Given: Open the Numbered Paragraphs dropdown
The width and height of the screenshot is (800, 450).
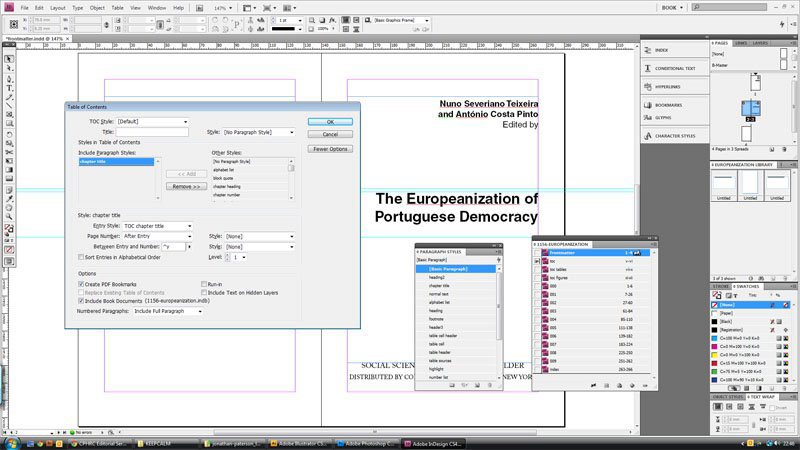Looking at the screenshot, I should coord(168,311).
